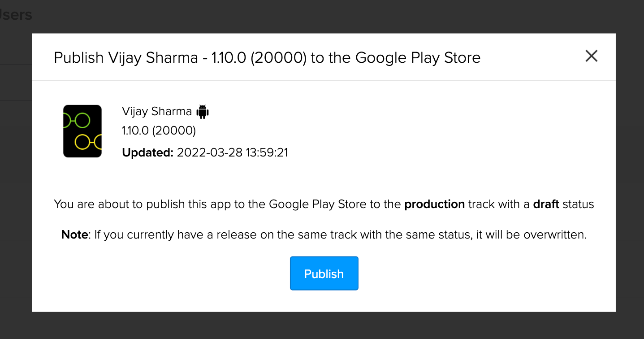Select the publish confirmation sentence text
Image resolution: width=644 pixels, height=339 pixels.
(x=324, y=204)
